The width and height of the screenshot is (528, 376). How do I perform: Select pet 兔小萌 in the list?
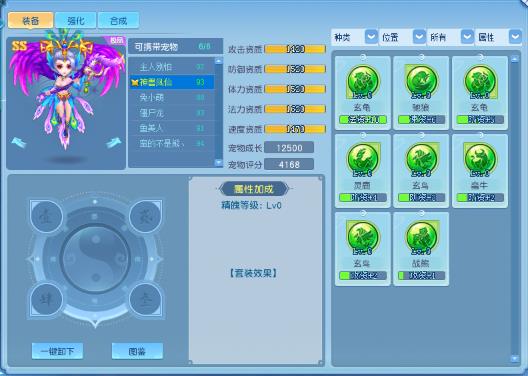coord(172,98)
